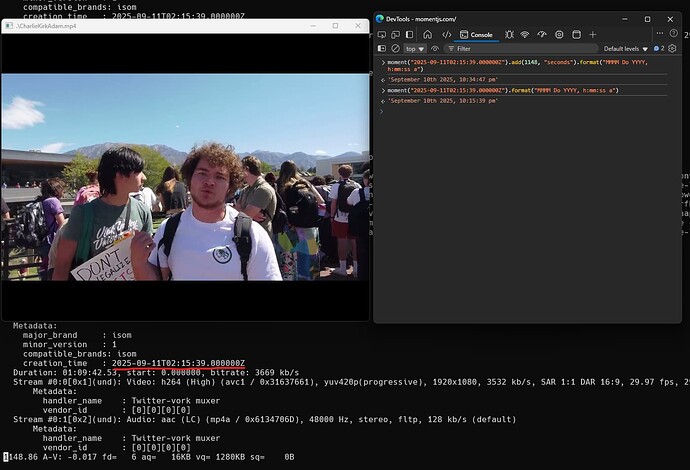Click the 'major_brand : isom' terminal line

[x=77, y=335]
